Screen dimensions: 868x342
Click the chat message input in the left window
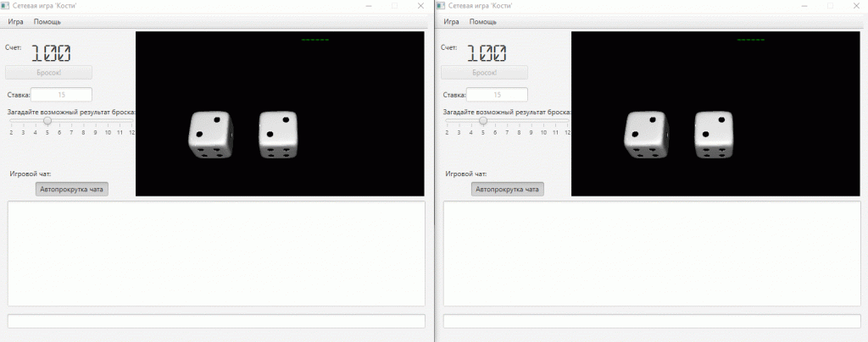[x=216, y=321]
